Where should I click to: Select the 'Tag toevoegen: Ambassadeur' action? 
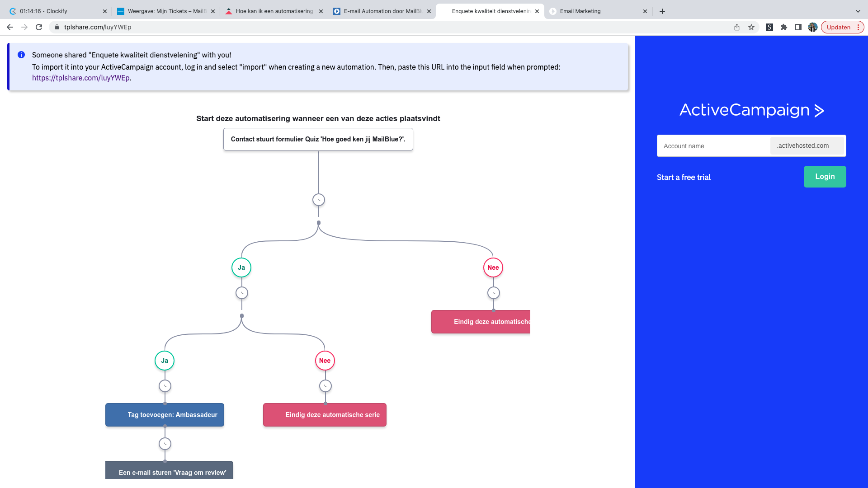click(x=165, y=415)
